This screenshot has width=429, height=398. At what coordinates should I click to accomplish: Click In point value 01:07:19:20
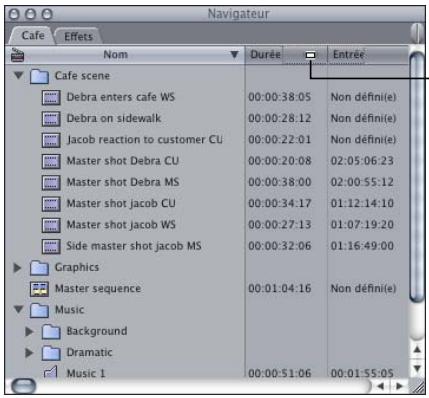[x=362, y=225]
